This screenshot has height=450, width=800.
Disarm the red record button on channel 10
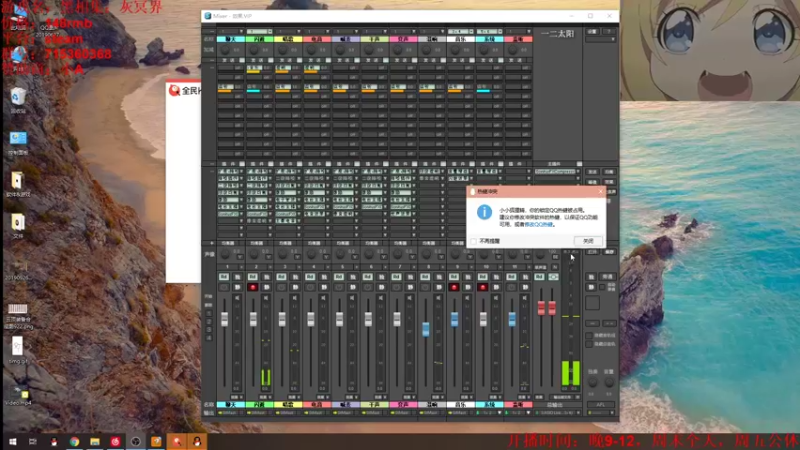point(482,288)
